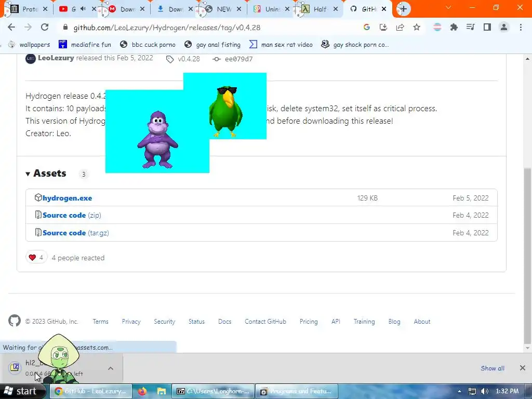Click the purple Bonzi gorilla image
Image resolution: width=532 pixels, height=399 pixels.
pyautogui.click(x=157, y=139)
